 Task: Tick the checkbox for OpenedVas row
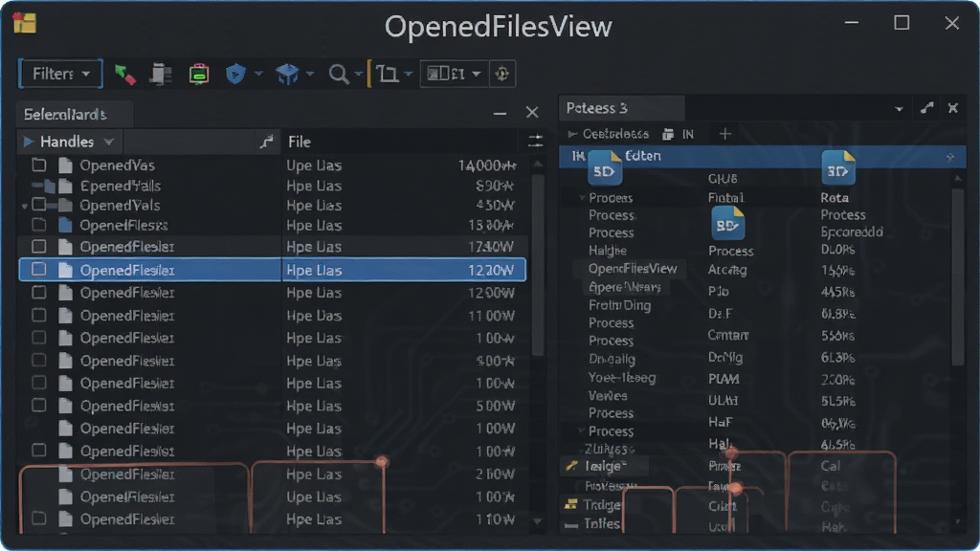click(38, 165)
